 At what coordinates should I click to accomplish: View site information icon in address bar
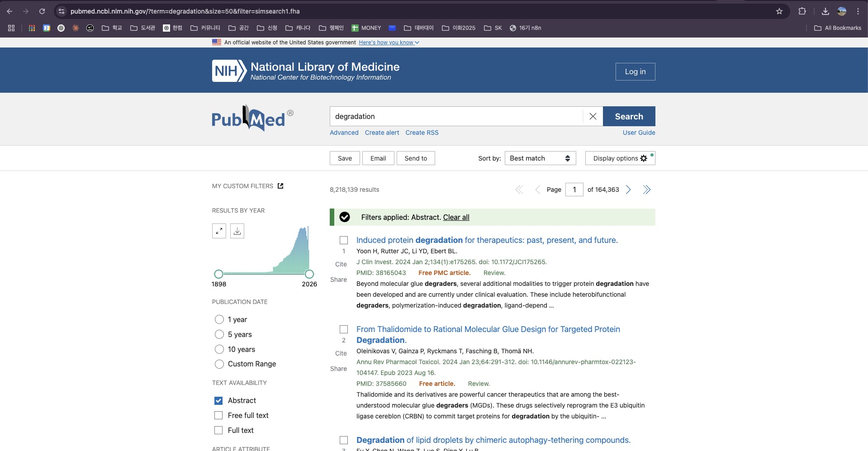(62, 11)
